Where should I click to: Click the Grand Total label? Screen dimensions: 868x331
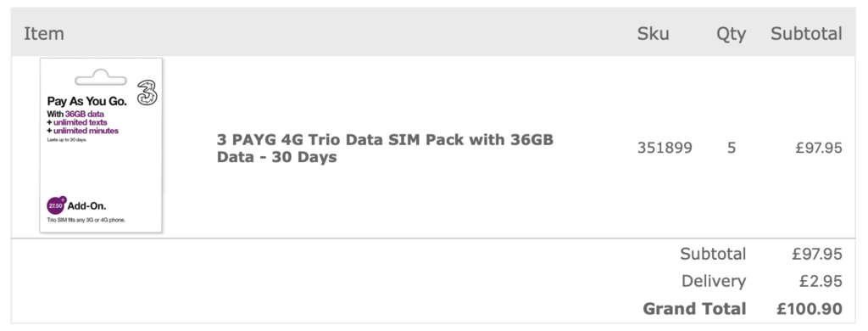694,308
